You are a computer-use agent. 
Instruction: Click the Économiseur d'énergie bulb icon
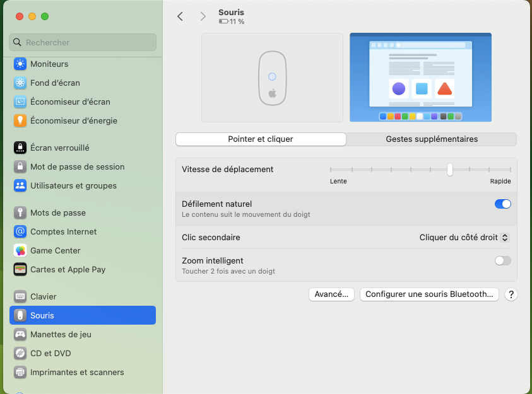(20, 120)
